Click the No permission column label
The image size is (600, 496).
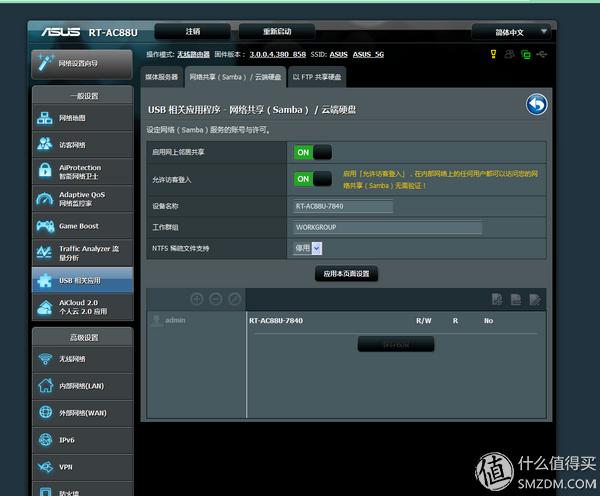[x=488, y=321]
